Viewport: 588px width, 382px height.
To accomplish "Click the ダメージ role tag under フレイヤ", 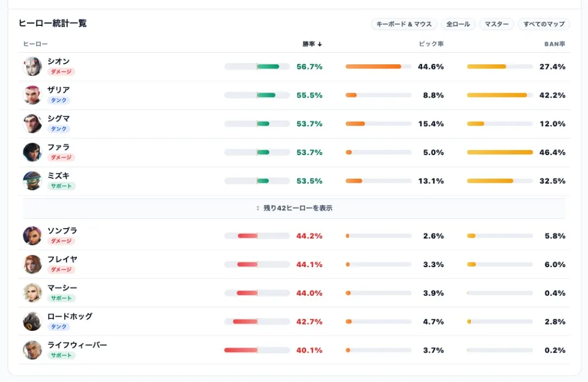I will (x=61, y=269).
